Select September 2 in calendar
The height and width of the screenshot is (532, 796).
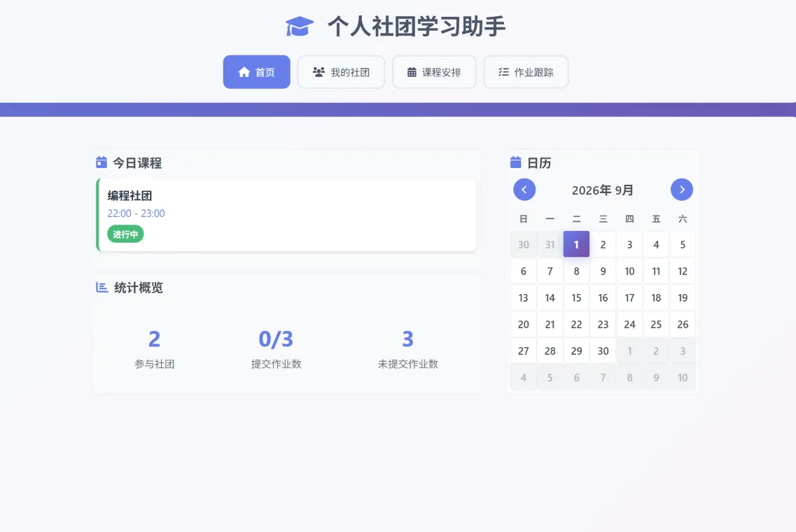[x=603, y=245]
